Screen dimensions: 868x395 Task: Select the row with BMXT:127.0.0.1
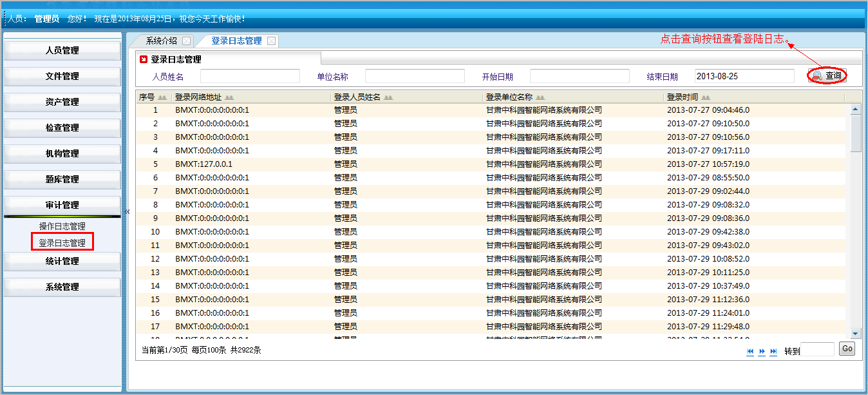[x=491, y=164]
